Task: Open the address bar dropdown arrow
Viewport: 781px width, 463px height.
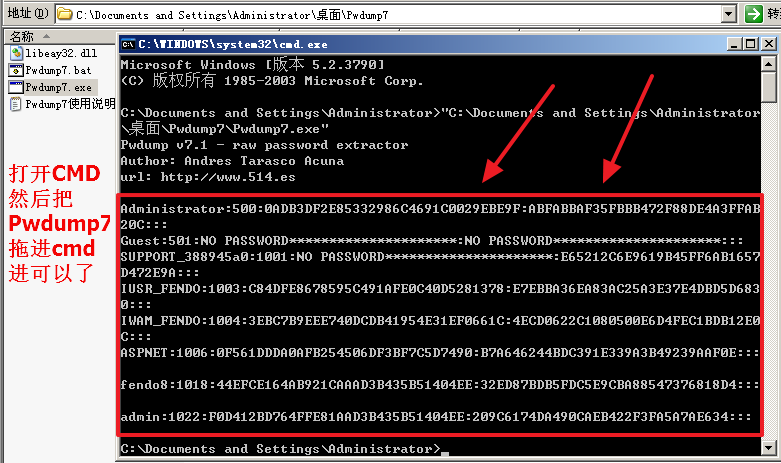Action: [729, 14]
